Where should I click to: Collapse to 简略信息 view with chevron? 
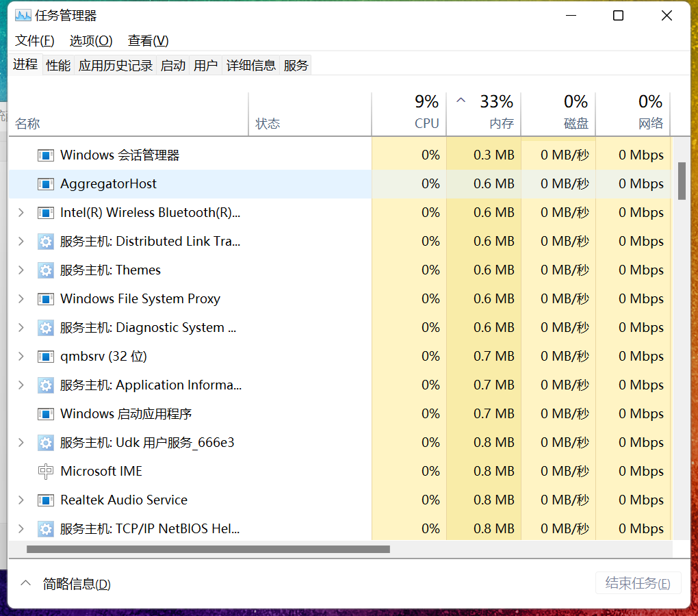click(26, 583)
